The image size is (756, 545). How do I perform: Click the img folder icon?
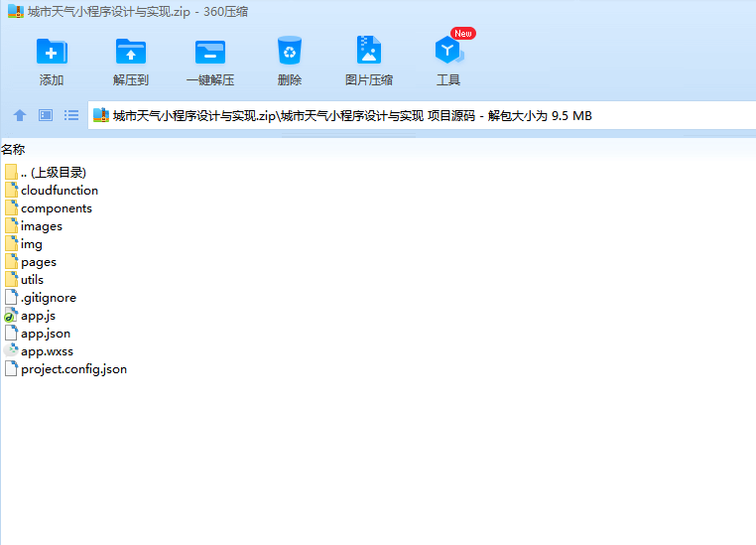point(12,243)
